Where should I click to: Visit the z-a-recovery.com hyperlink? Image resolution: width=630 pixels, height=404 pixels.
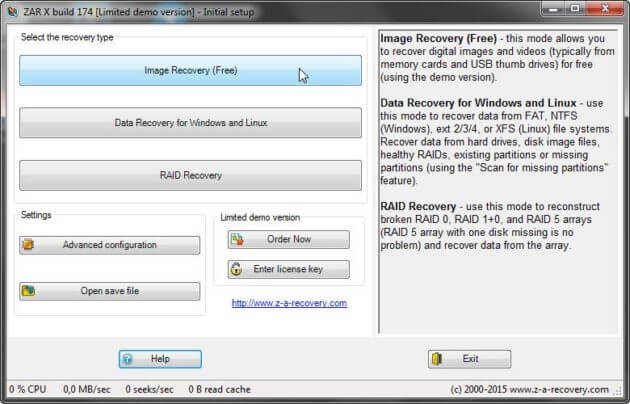(289, 303)
